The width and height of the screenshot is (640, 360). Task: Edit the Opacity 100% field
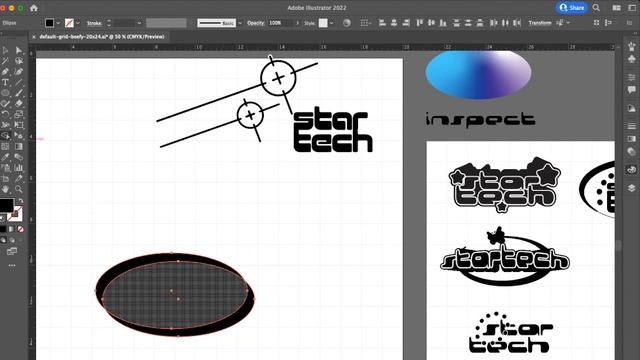click(280, 23)
